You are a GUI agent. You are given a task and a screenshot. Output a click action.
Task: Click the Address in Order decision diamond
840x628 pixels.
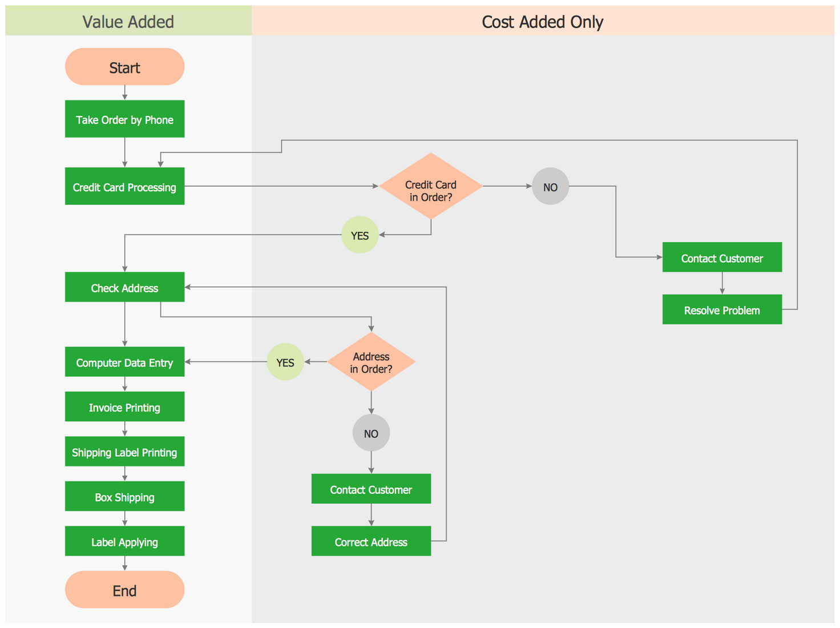click(371, 362)
